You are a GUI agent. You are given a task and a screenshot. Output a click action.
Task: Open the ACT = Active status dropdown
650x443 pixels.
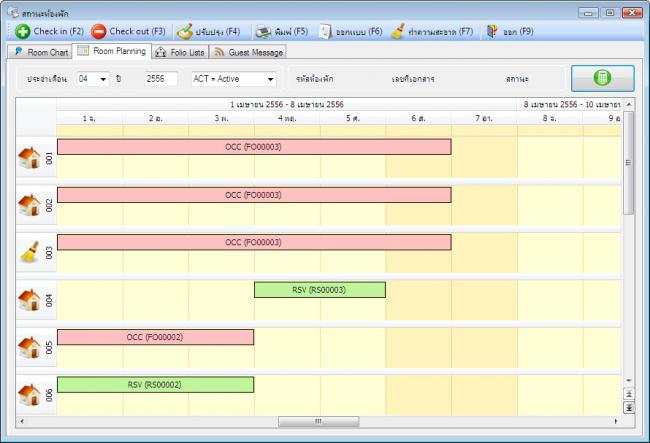pos(234,79)
